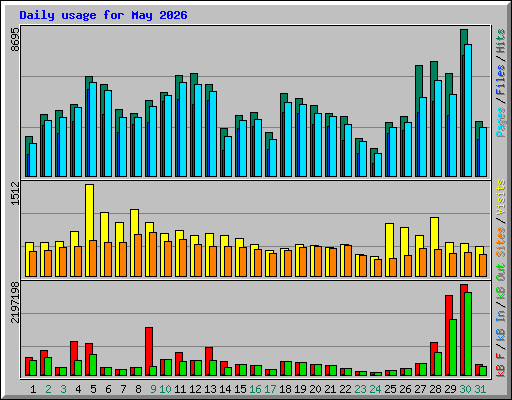
Task: Click day label 6 on the x-axis
Action: tap(108, 389)
